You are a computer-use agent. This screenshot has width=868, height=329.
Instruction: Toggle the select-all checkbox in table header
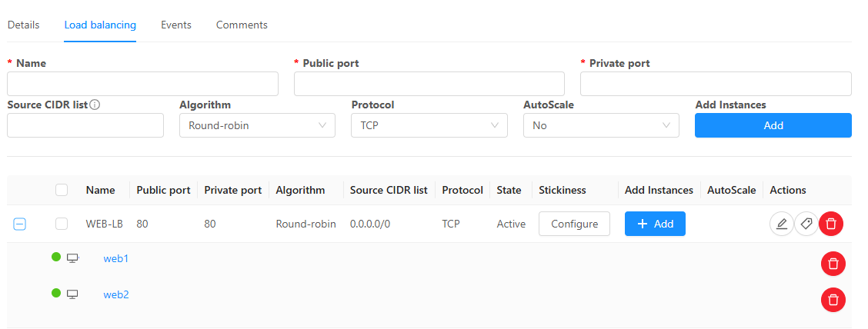pyautogui.click(x=62, y=190)
